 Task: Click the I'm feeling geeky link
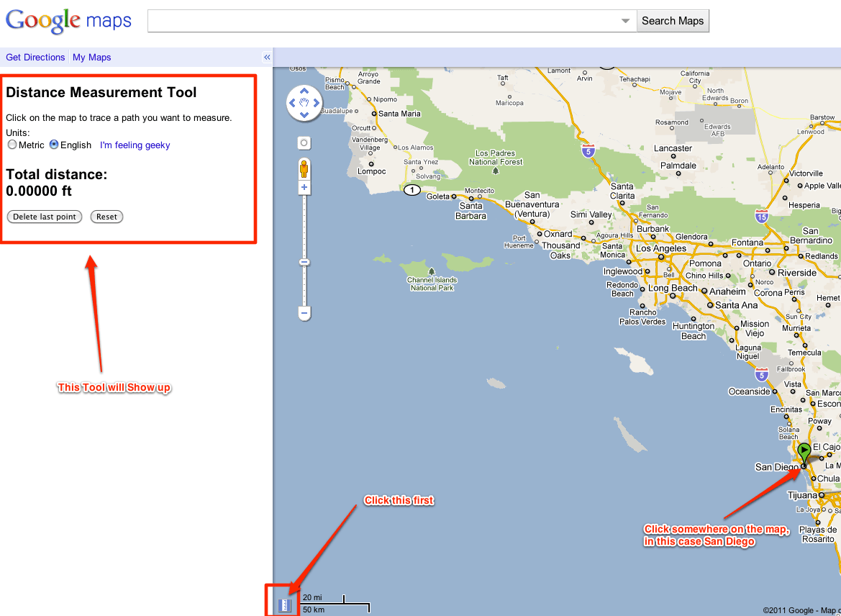tap(135, 145)
